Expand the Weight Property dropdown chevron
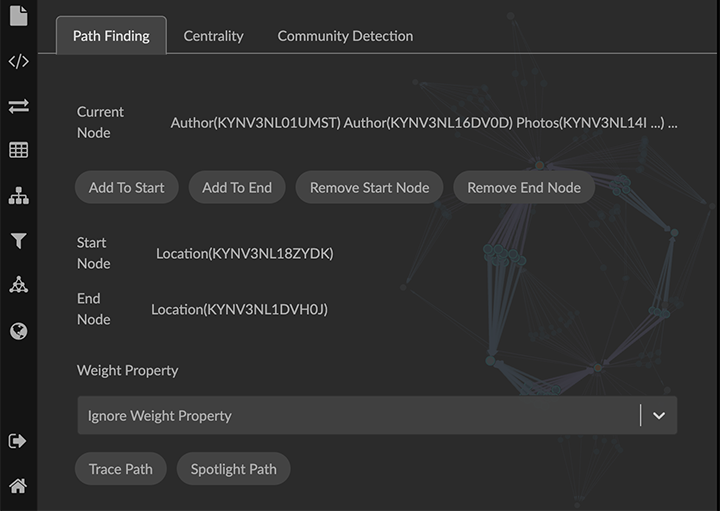Viewport: 720px width, 511px height. point(658,416)
